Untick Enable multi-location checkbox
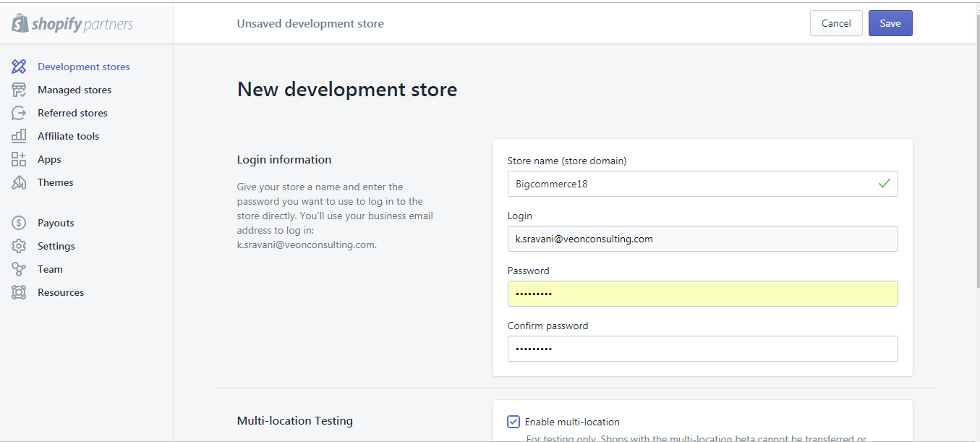Screen dimensions: 980x442 514,422
